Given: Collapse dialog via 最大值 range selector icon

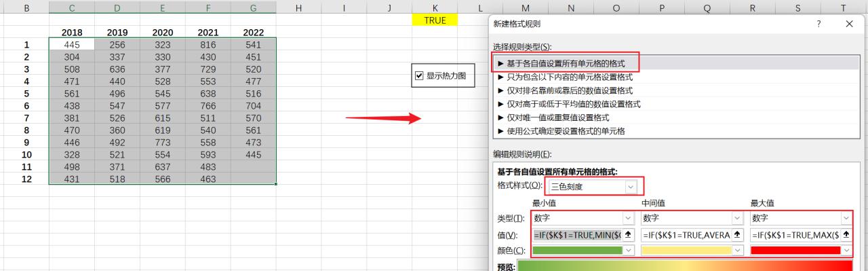Looking at the screenshot, I should (x=846, y=235).
